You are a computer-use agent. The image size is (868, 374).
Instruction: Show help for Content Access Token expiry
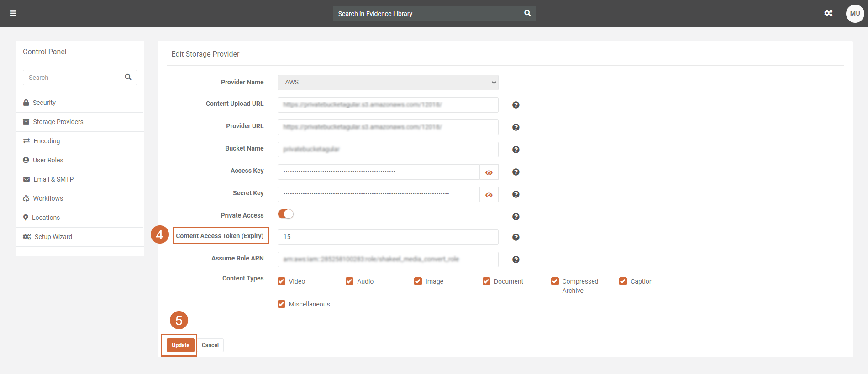516,237
